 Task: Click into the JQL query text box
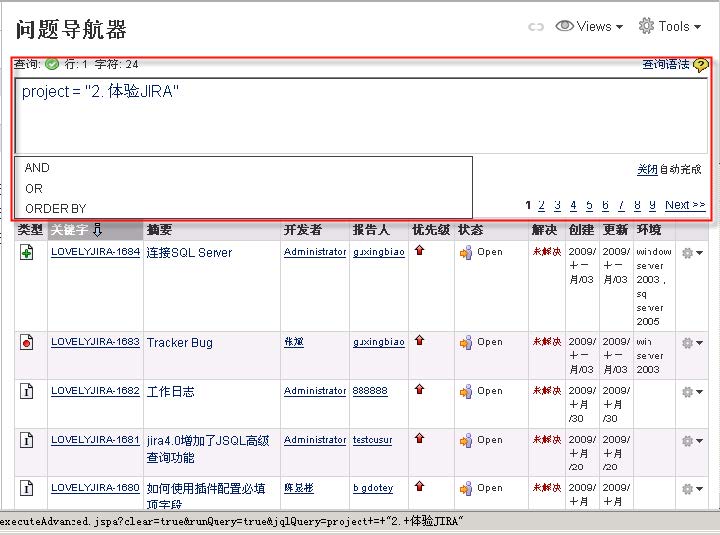pyautogui.click(x=361, y=116)
